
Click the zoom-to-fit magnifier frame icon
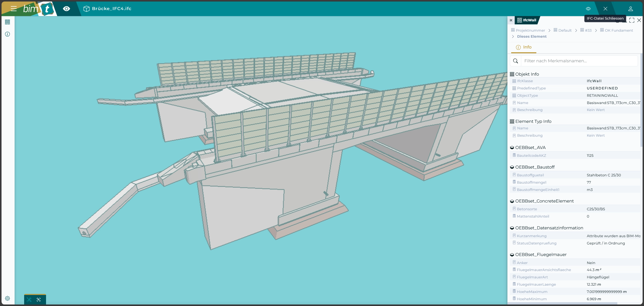pos(39,299)
